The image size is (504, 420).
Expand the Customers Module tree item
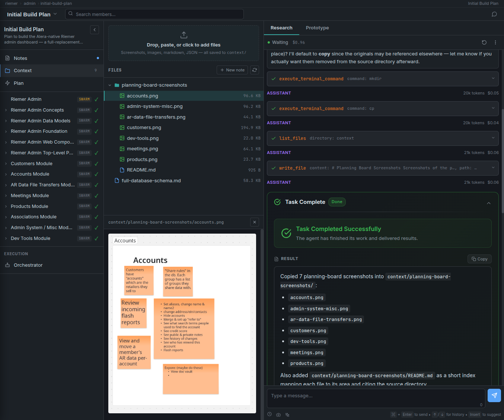[x=6, y=164]
